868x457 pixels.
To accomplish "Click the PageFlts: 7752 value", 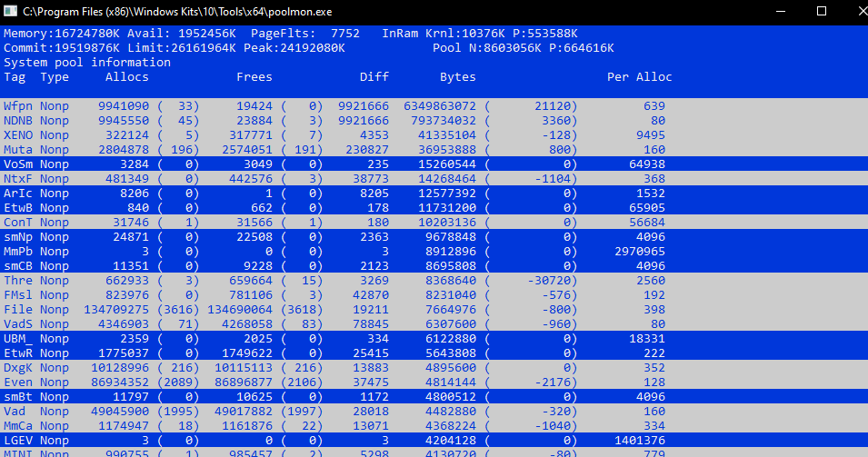I will (x=305, y=34).
